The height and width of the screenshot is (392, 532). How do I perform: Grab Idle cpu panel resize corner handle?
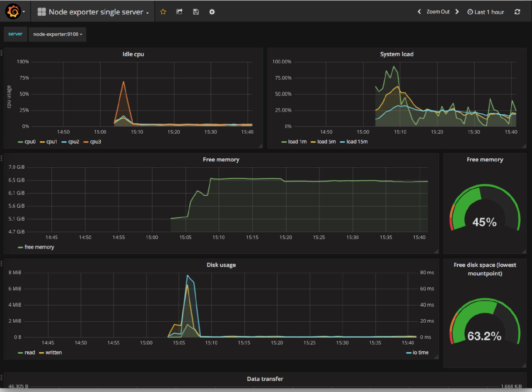261,146
